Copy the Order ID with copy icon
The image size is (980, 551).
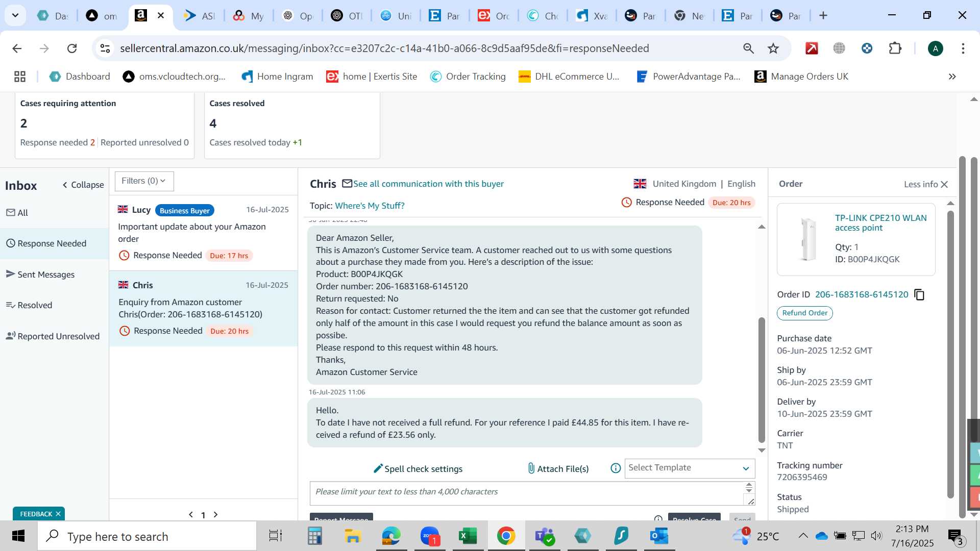pos(919,295)
